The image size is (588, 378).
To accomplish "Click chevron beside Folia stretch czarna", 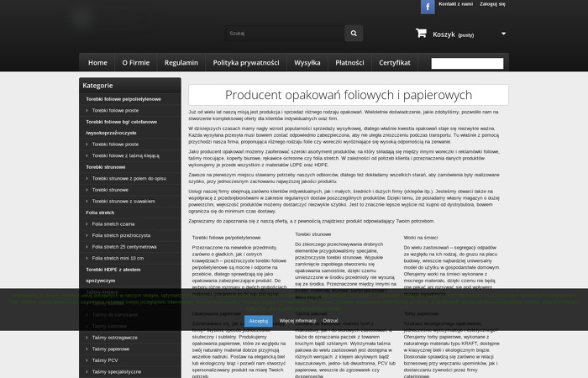I will pos(87,224).
